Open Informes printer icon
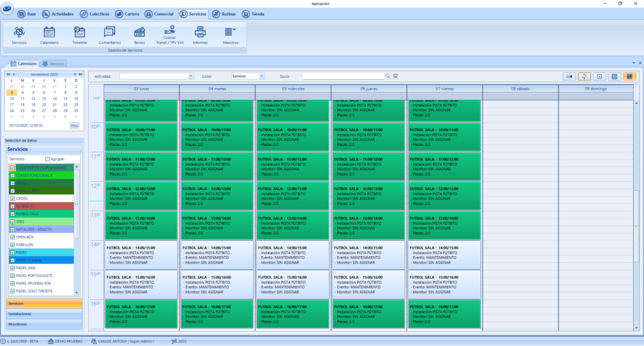 200,34
